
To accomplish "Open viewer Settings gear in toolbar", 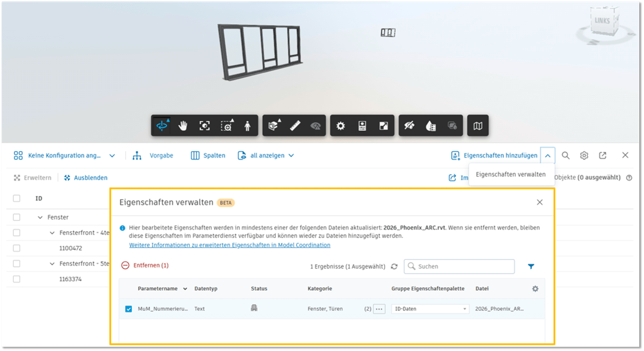I will [340, 126].
